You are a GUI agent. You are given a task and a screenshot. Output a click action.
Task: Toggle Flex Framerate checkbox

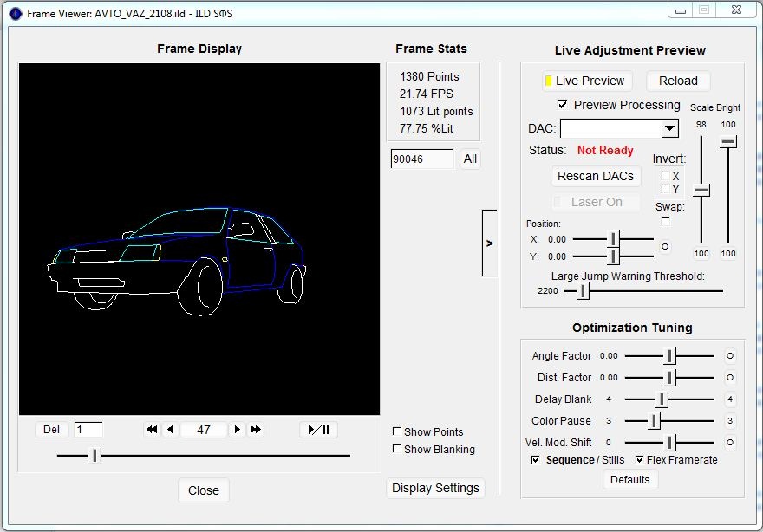coord(639,459)
